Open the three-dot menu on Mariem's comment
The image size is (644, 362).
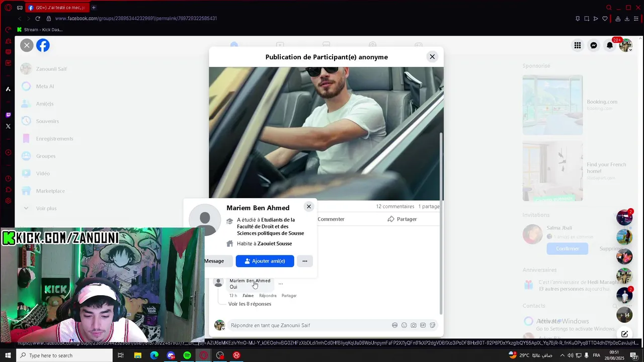(x=281, y=284)
